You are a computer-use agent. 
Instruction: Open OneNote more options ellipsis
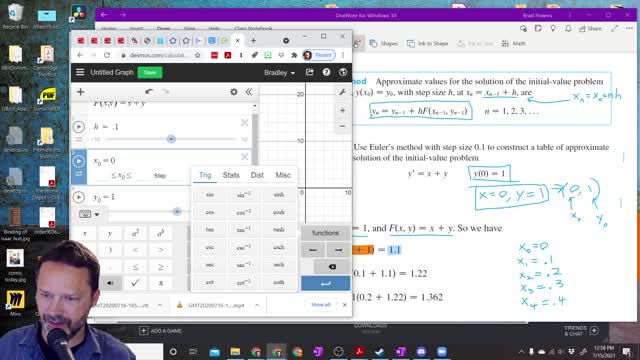(x=629, y=29)
